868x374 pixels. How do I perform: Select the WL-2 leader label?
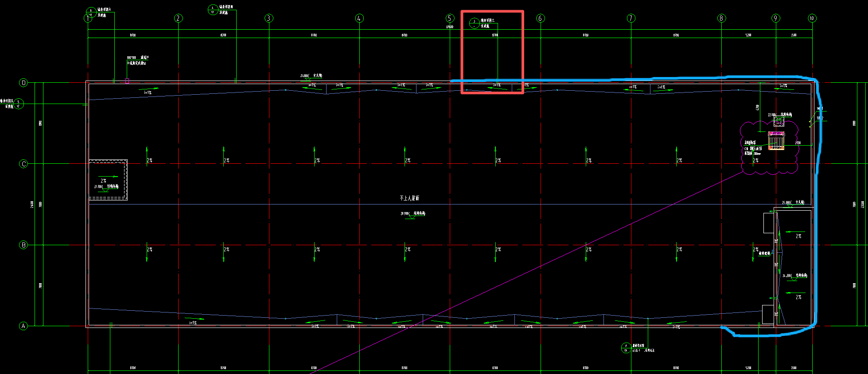coord(820,118)
